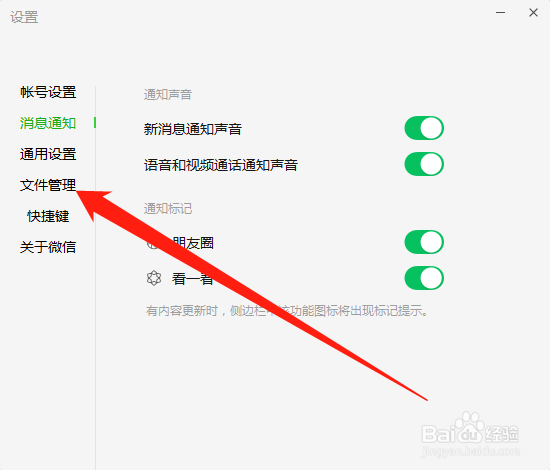Turn off 新消息通知声音 switch
Viewport: 550px width, 470px height.
[424, 128]
